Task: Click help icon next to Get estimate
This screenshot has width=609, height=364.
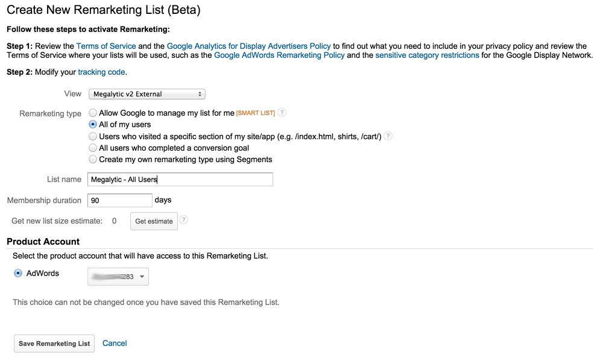Action: 184,221
